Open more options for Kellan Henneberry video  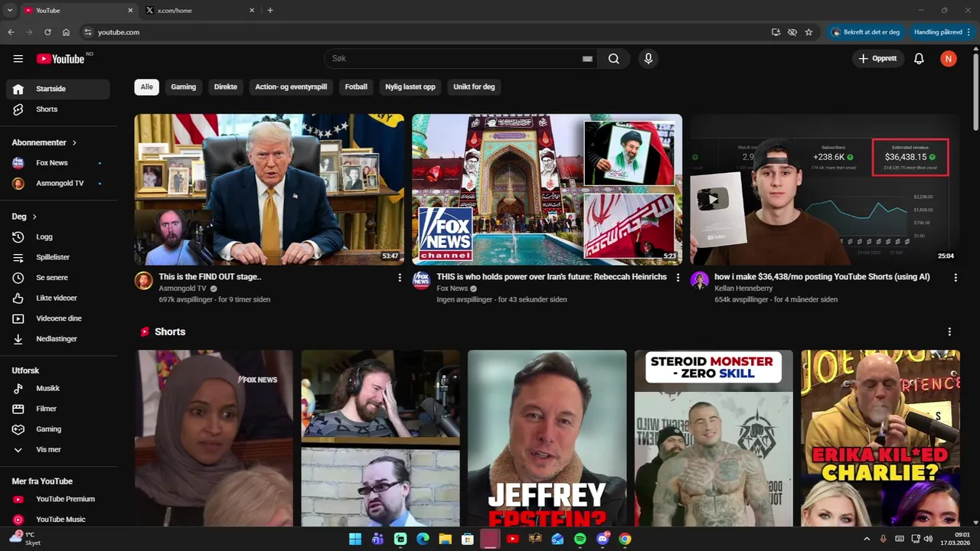coord(955,278)
